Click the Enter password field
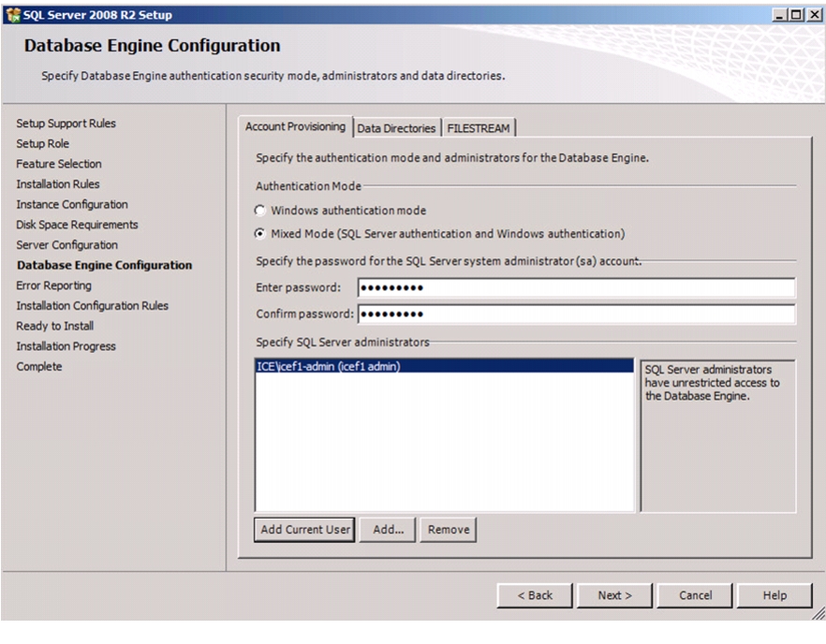The height and width of the screenshot is (644, 826). point(577,288)
